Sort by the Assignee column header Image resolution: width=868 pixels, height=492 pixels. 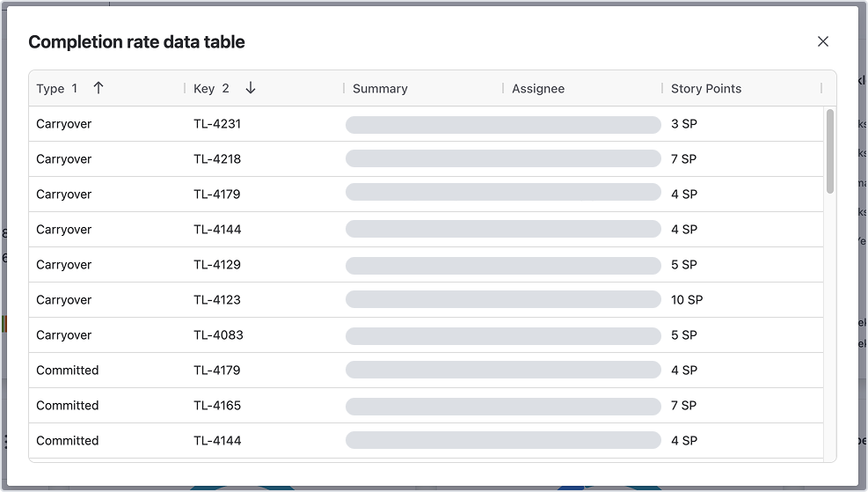pyautogui.click(x=538, y=89)
